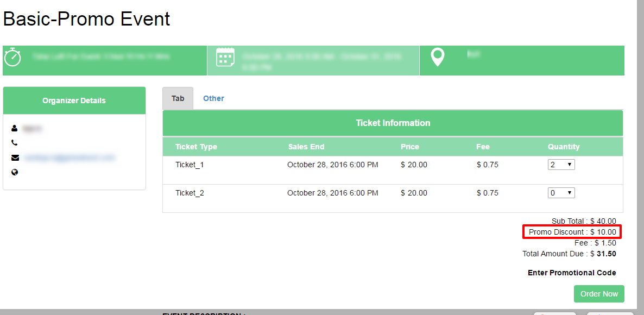644x315 pixels.
Task: Click the blurred organizer email link
Action: point(70,157)
